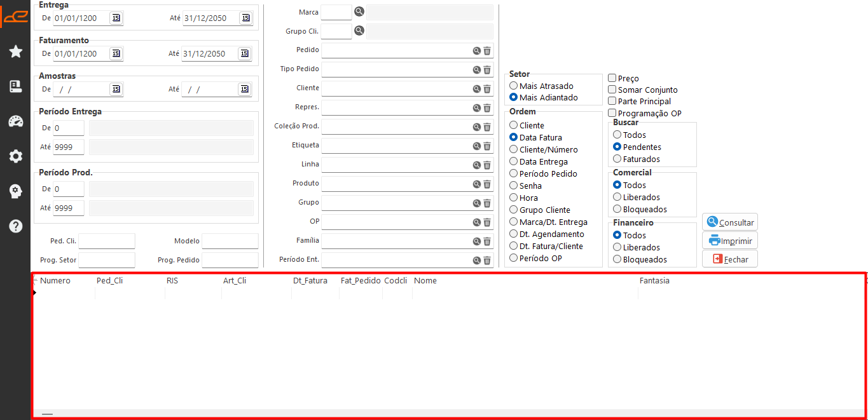Click the Consultar button
The height and width of the screenshot is (420, 868).
730,222
